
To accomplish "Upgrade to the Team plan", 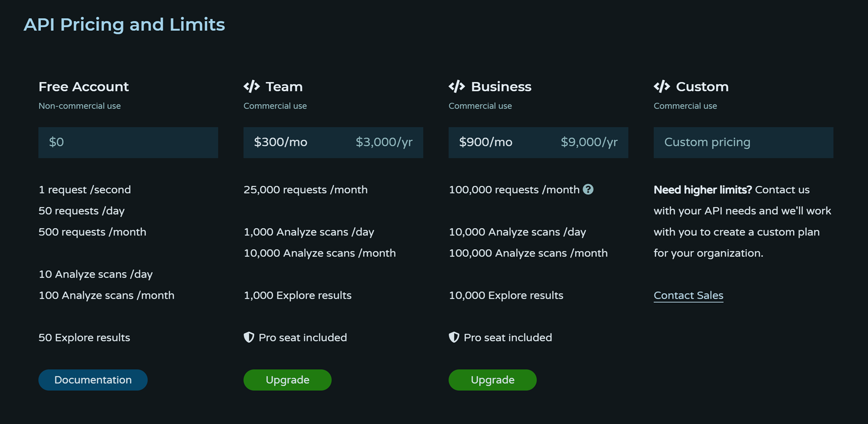I will point(287,380).
